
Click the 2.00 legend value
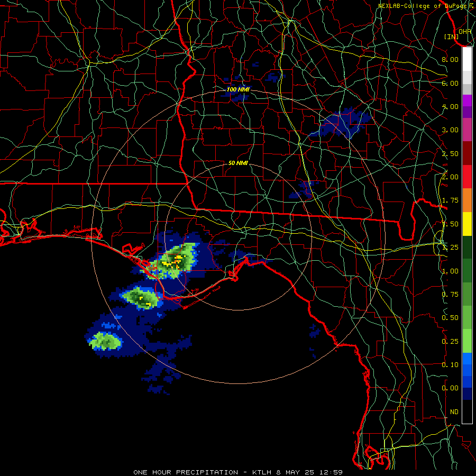pyautogui.click(x=450, y=177)
